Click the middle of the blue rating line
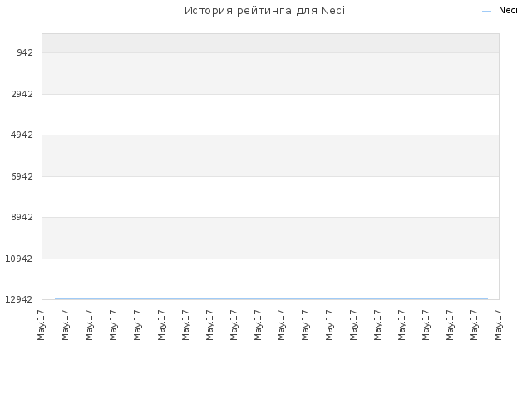This screenshot has height=399, width=532. coord(272,299)
